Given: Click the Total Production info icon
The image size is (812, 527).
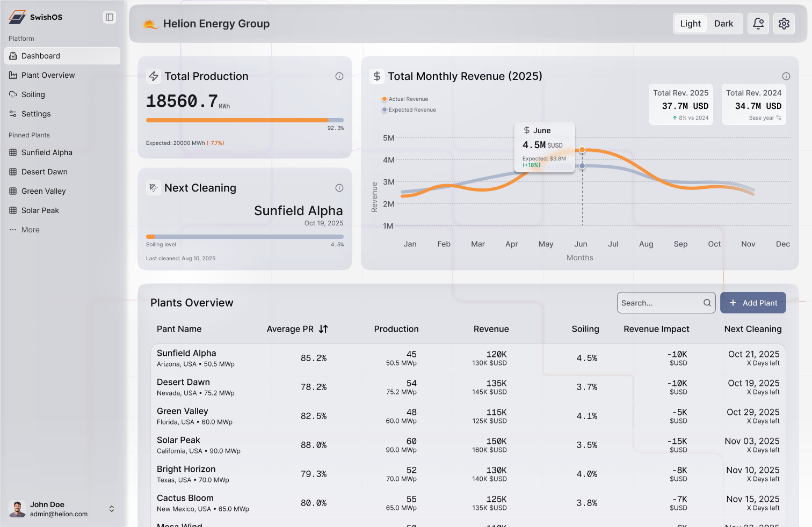Looking at the screenshot, I should 339,76.
